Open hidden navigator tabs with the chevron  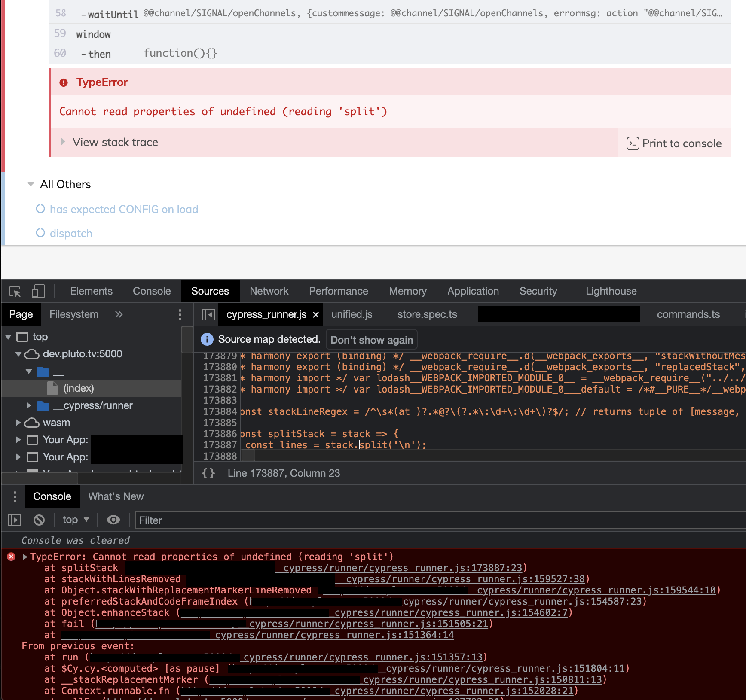(119, 314)
